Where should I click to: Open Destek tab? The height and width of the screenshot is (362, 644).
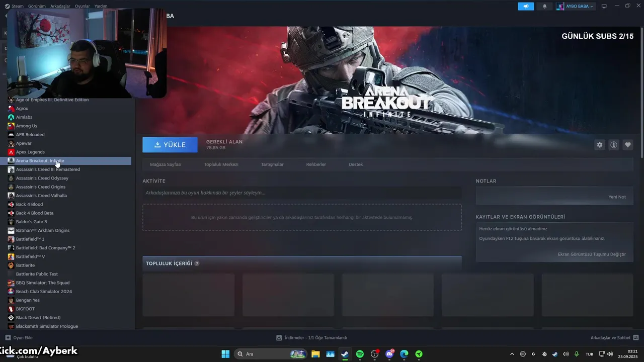coord(356,164)
